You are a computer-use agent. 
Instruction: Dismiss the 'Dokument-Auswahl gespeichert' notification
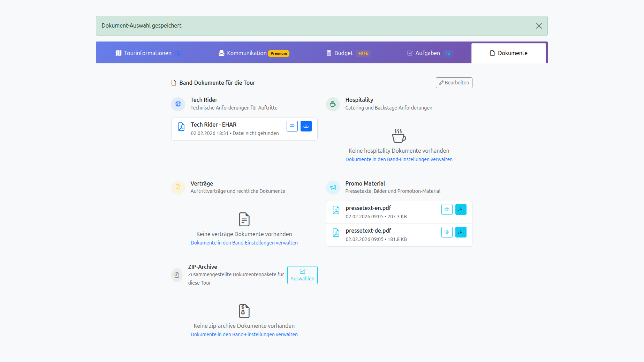539,26
